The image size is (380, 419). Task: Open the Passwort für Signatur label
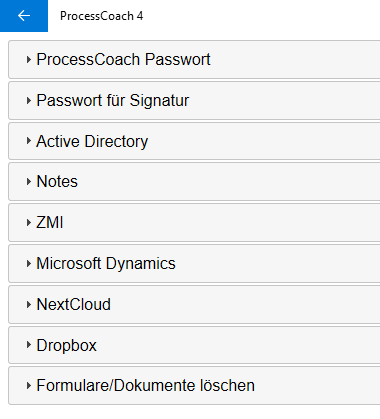(x=113, y=101)
